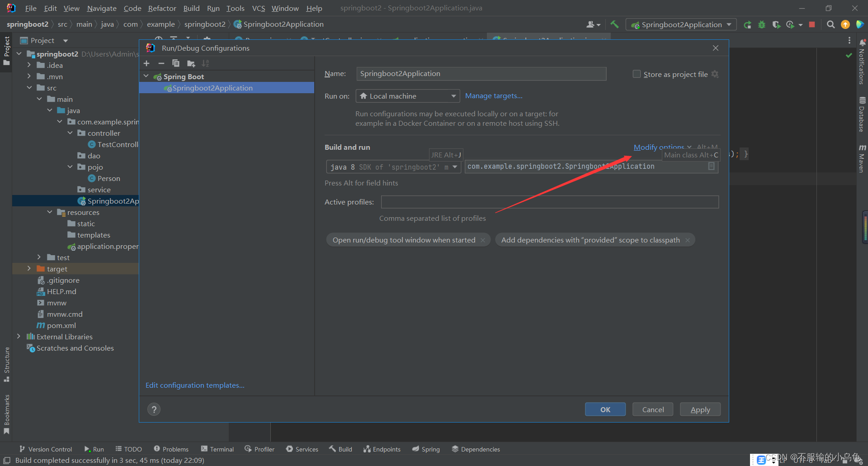868x466 pixels.
Task: Remove the 'Add dependencies with provided scope' option
Action: (687, 240)
